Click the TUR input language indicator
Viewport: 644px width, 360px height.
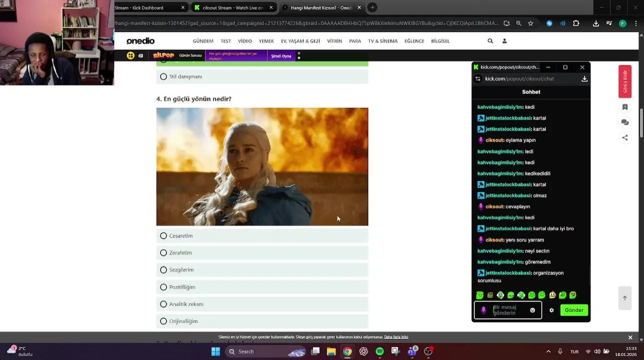tap(574, 351)
